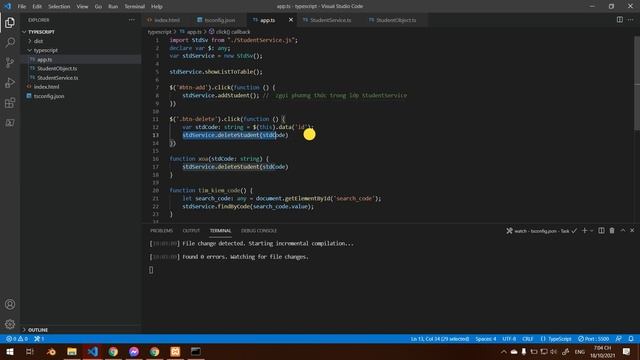The image size is (640, 360).
Task: Open the View menu
Action: click(x=82, y=6)
